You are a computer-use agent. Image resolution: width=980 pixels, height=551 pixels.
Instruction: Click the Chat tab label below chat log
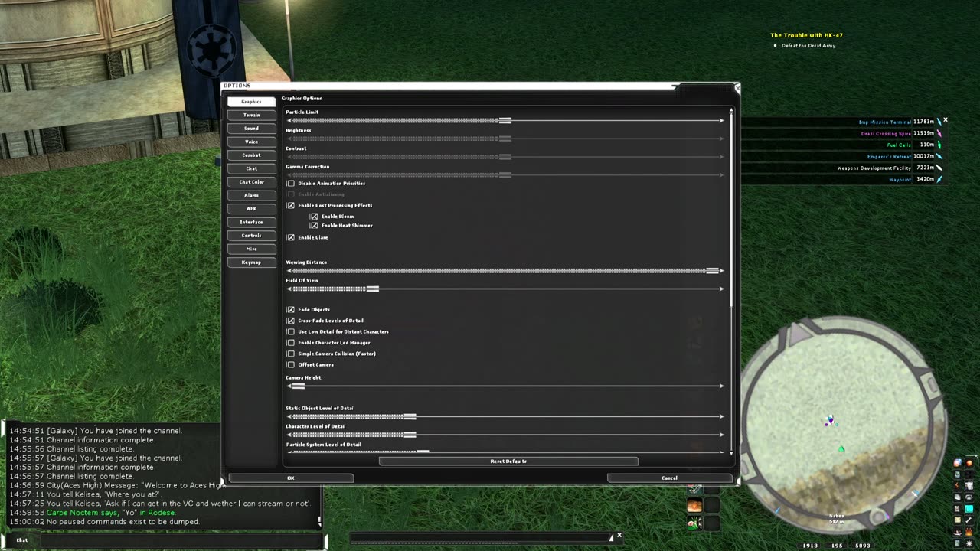21,540
